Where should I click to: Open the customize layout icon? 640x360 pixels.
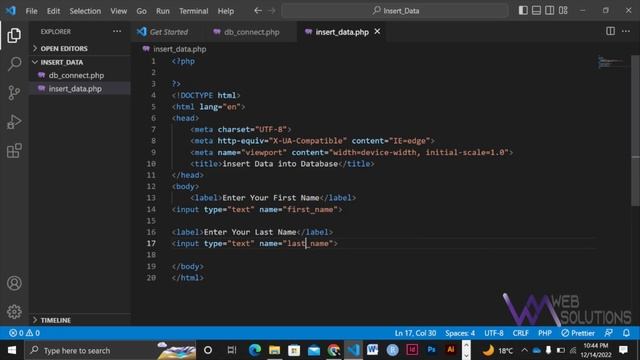coord(563,10)
